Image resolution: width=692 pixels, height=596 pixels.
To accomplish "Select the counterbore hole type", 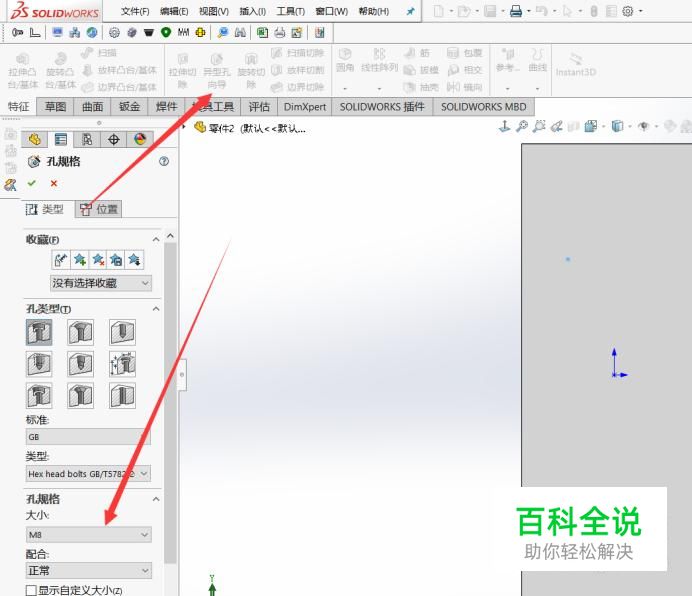I will pyautogui.click(x=39, y=332).
